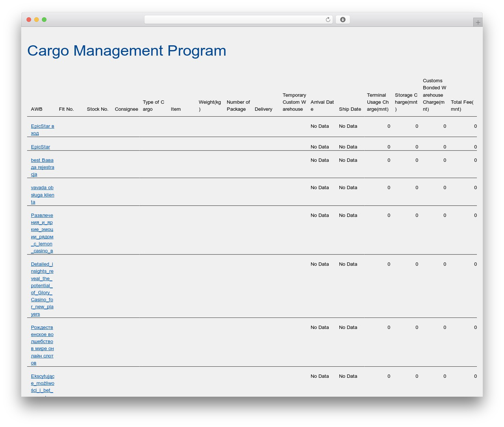Click the AWB column header
504x427 pixels.
(x=37, y=109)
